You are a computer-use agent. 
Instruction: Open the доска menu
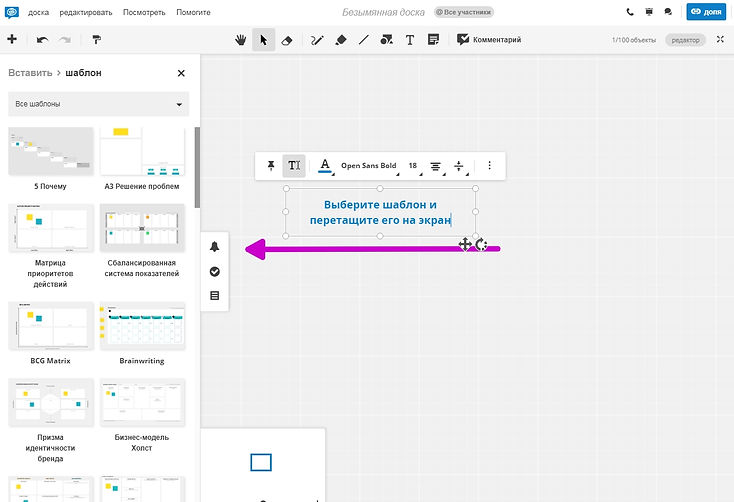coord(38,13)
